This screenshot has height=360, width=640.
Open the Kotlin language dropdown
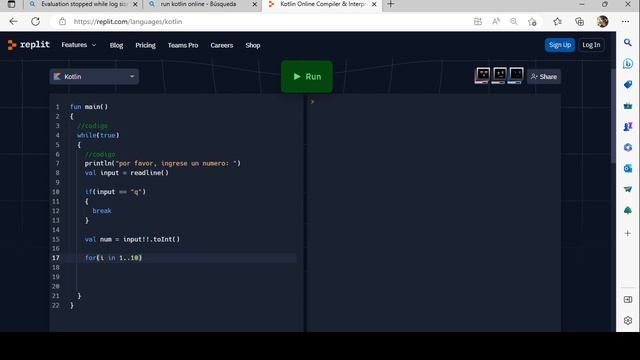point(94,76)
